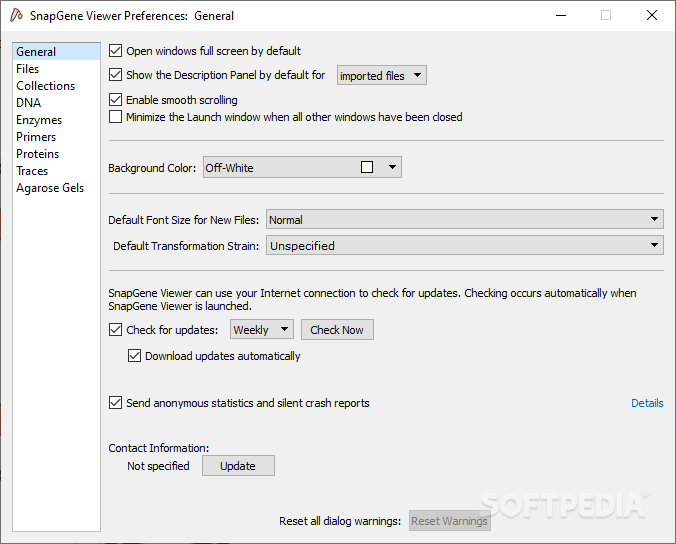The image size is (676, 544).
Task: Switch to the Files preferences category
Action: 56,69
